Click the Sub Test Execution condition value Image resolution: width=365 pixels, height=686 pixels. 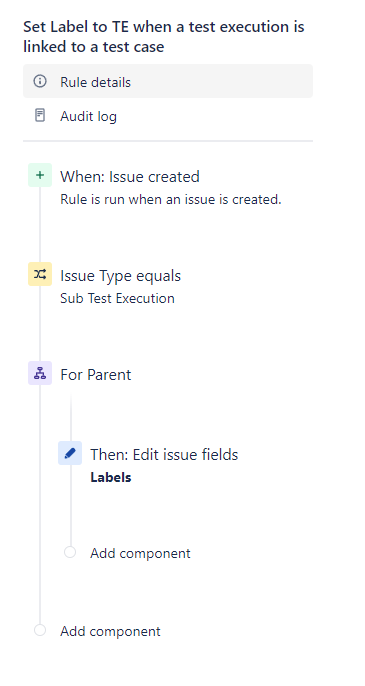pos(117,298)
